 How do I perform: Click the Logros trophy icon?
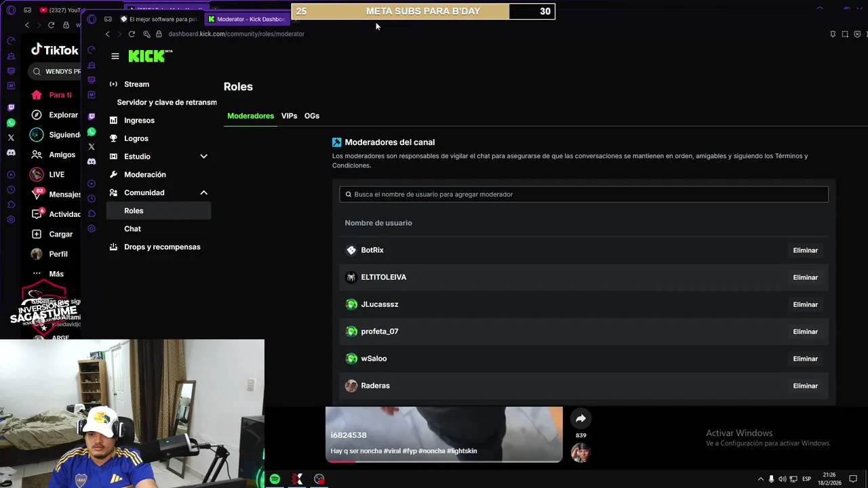pos(113,138)
